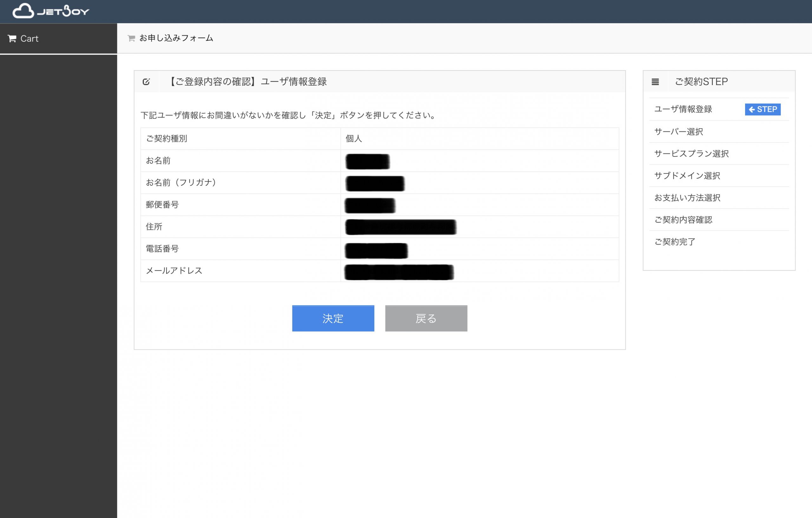Click the ご契約STEP panel heading
Screen dimensions: 812x518
(701, 81)
